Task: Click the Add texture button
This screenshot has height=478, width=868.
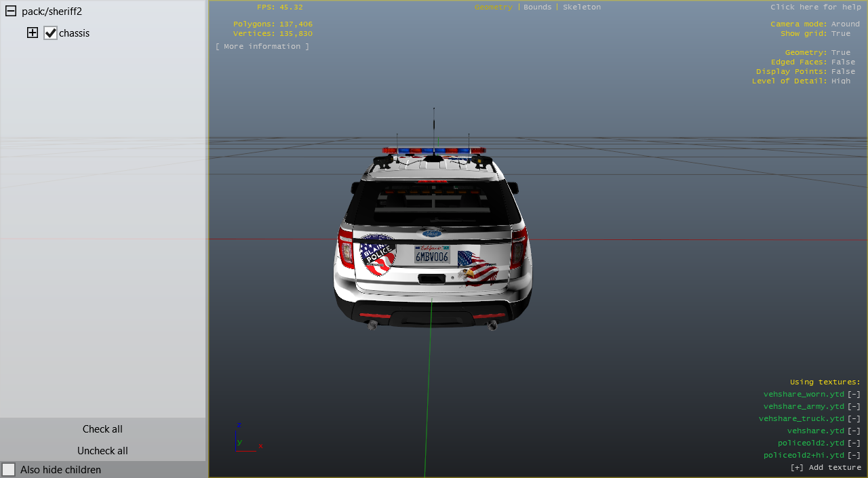Action: click(825, 468)
